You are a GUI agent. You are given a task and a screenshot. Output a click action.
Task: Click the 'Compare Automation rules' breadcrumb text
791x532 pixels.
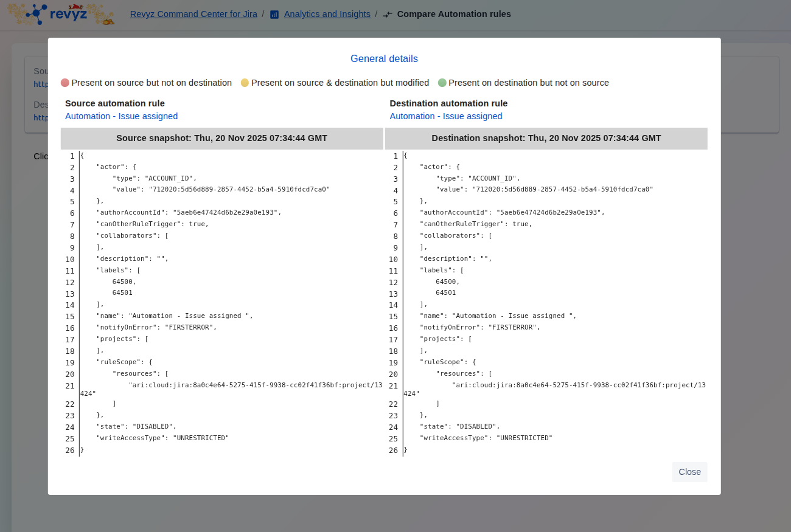(454, 14)
